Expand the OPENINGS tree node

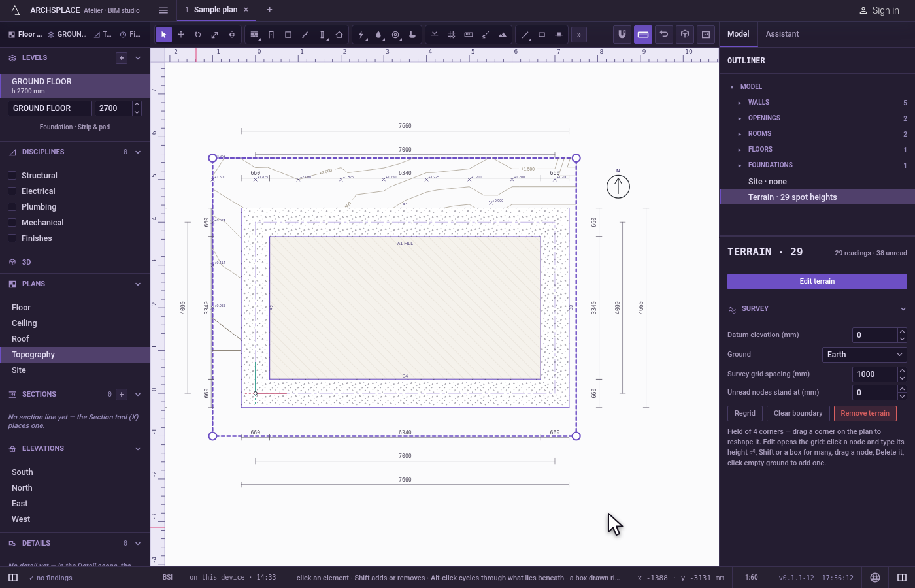(740, 118)
